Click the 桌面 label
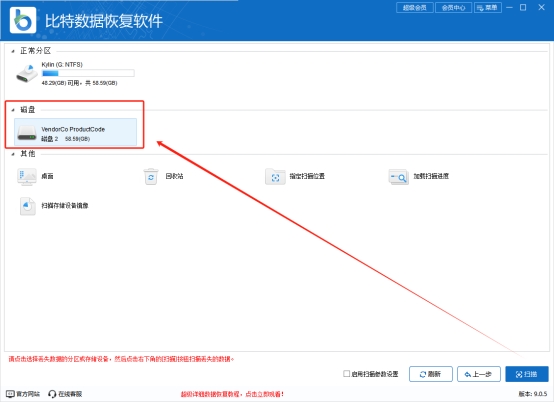 point(47,176)
